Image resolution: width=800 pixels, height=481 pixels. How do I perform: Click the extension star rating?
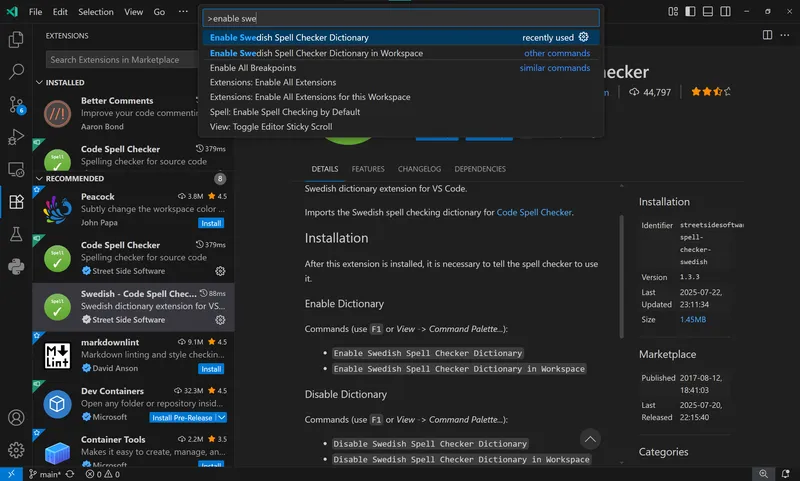point(711,92)
